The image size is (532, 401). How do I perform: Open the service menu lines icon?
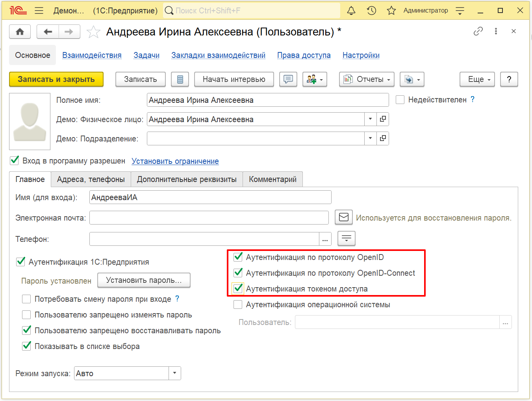click(460, 11)
